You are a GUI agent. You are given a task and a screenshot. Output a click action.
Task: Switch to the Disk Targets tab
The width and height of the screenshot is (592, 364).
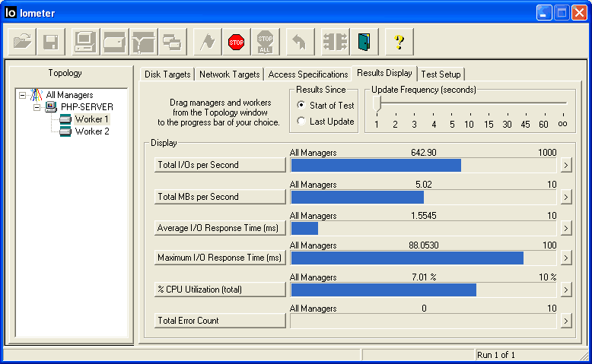point(167,74)
